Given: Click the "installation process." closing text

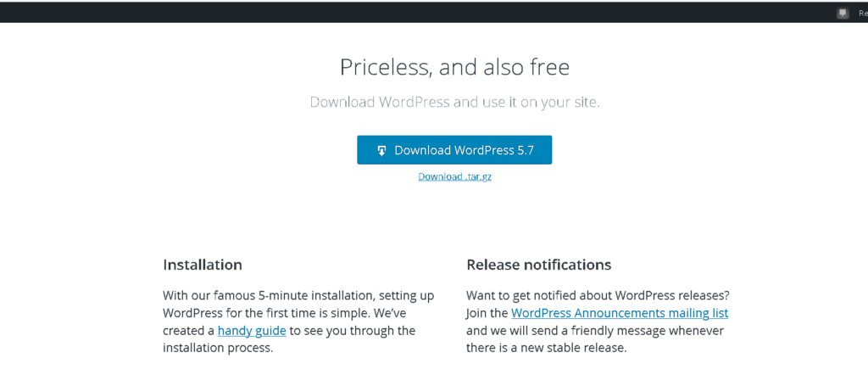Looking at the screenshot, I should pyautogui.click(x=218, y=349).
